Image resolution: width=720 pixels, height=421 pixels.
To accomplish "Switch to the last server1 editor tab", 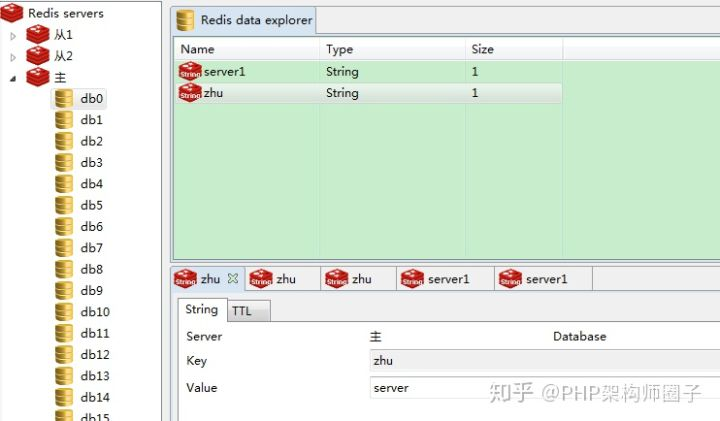I will (x=544, y=279).
